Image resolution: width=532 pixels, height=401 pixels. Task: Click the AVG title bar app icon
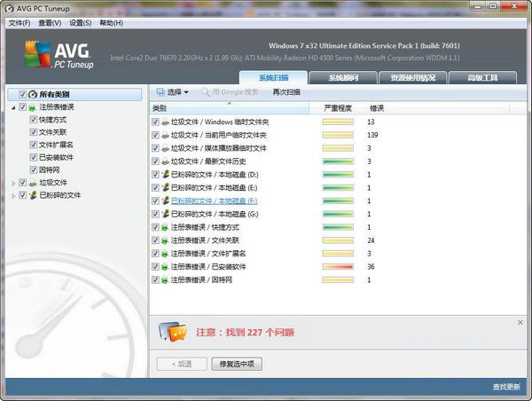[10, 9]
